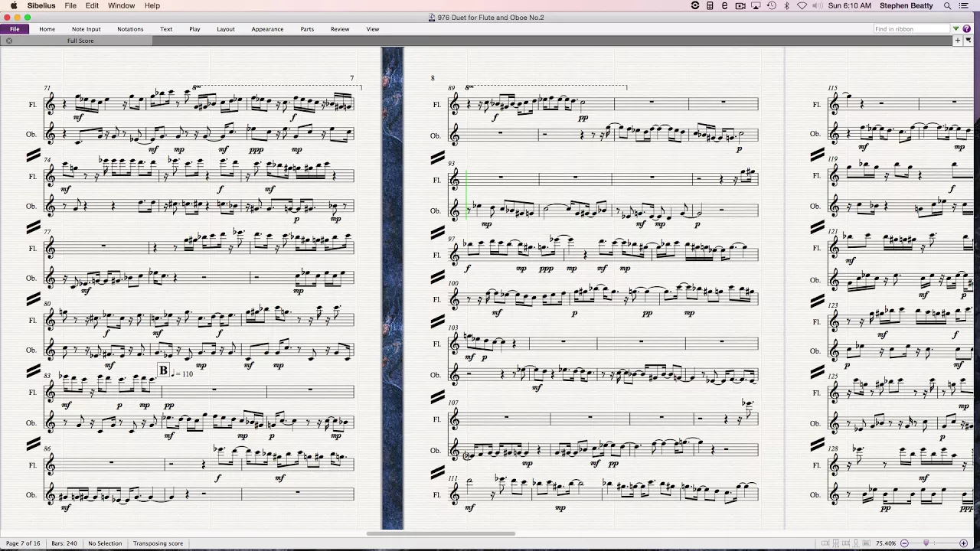Open the Time Machine menu bar icon

coord(772,5)
